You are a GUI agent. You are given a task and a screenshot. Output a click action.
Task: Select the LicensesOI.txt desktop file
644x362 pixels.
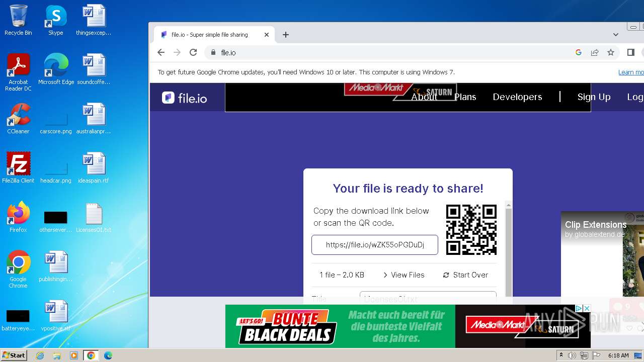coord(94,217)
